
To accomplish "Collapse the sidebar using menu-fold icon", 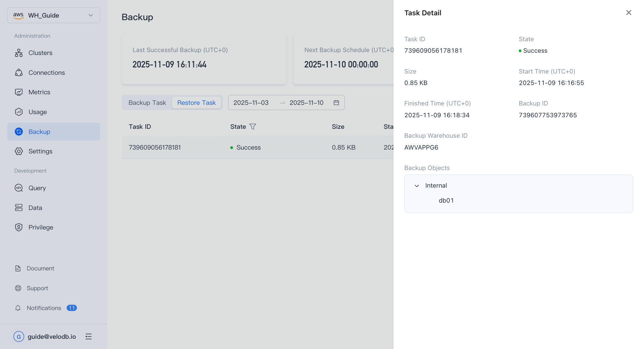I will pos(88,337).
